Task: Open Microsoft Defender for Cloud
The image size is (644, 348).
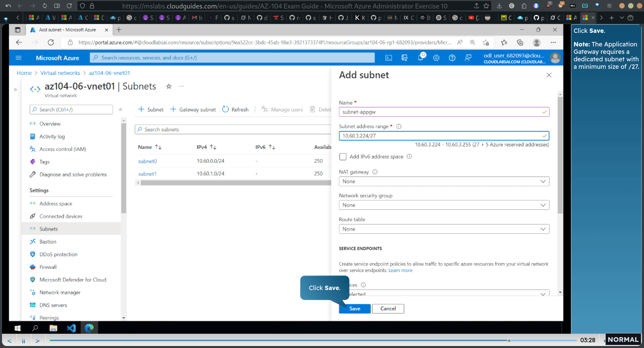Action: pyautogui.click(x=73, y=280)
